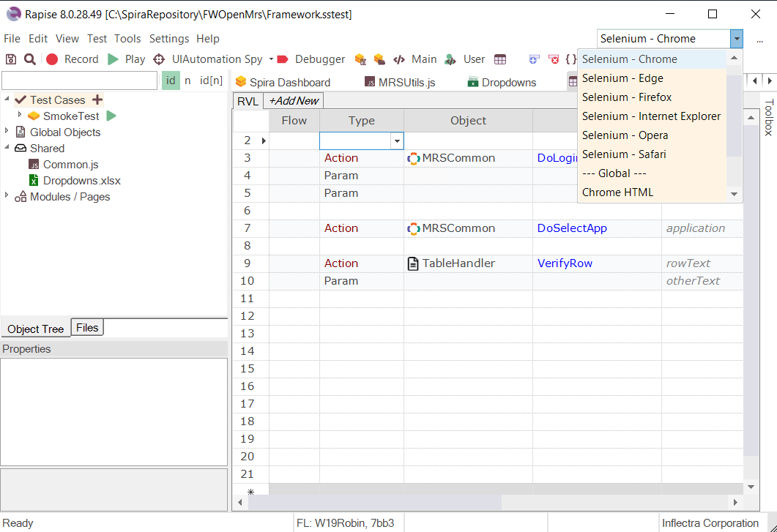Run SmokeTest using its green play arrow
777x532 pixels.
tap(111, 116)
